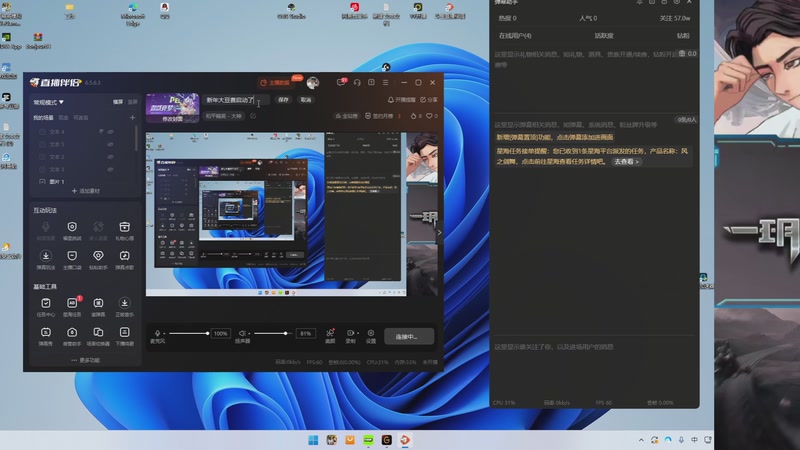
Task: Open customer service headset icon
Action: pyautogui.click(x=357, y=82)
